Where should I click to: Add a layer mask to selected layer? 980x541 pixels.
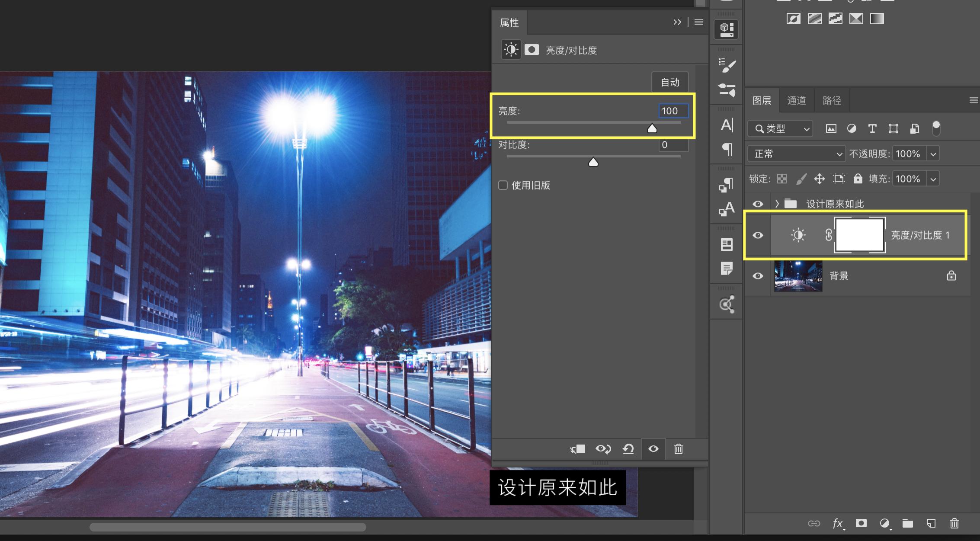(x=862, y=524)
